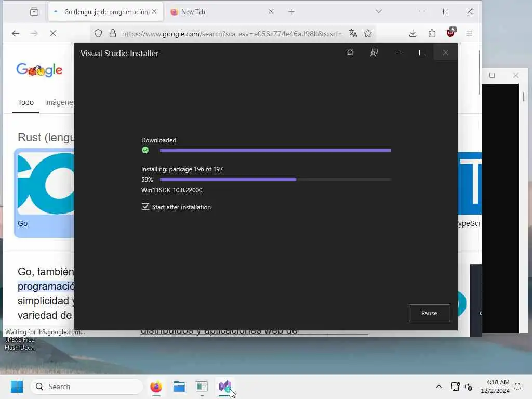Switch to the New Tab browser tab
The width and height of the screenshot is (532, 399).
point(220,12)
